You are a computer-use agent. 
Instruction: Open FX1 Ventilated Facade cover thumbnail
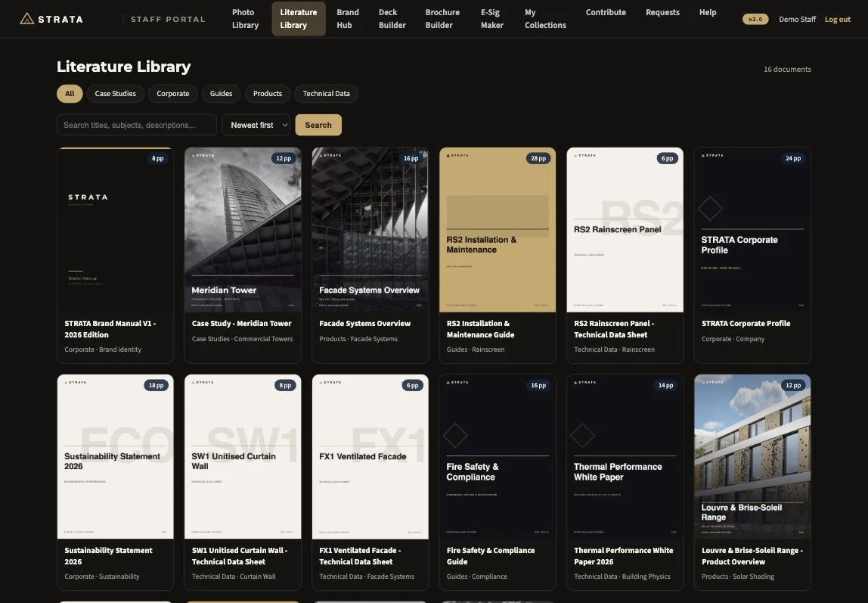tap(370, 457)
